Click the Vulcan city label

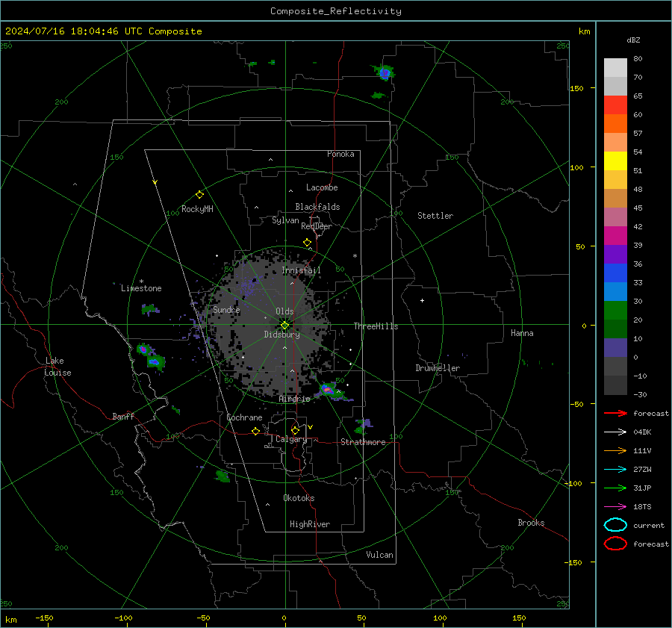pos(379,555)
